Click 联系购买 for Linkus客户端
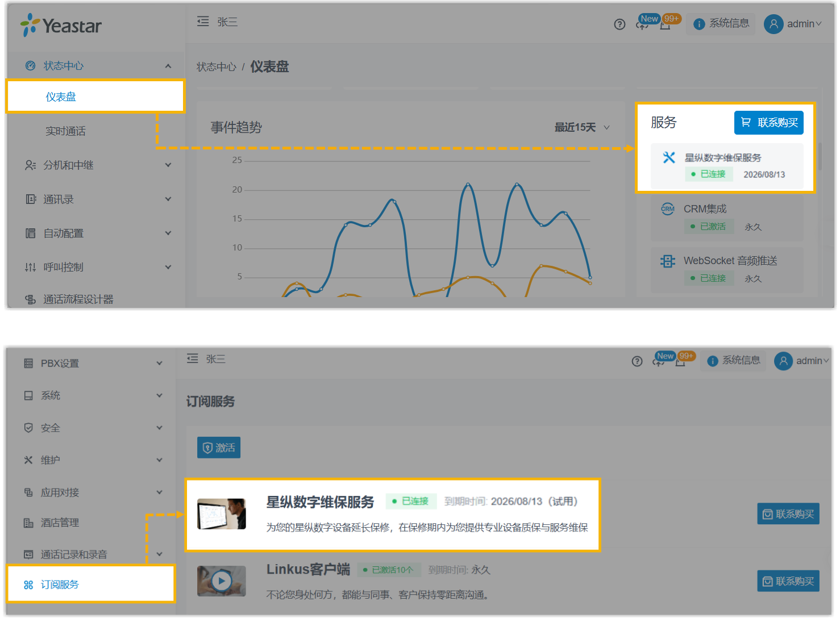 [x=788, y=581]
